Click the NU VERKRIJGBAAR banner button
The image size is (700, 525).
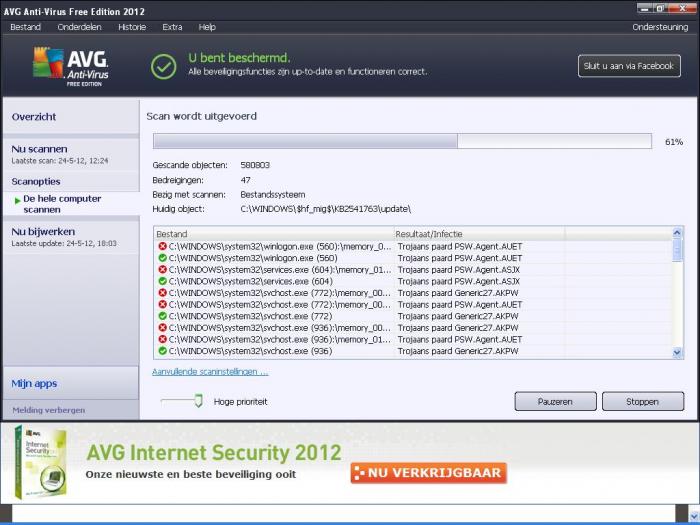point(429,473)
